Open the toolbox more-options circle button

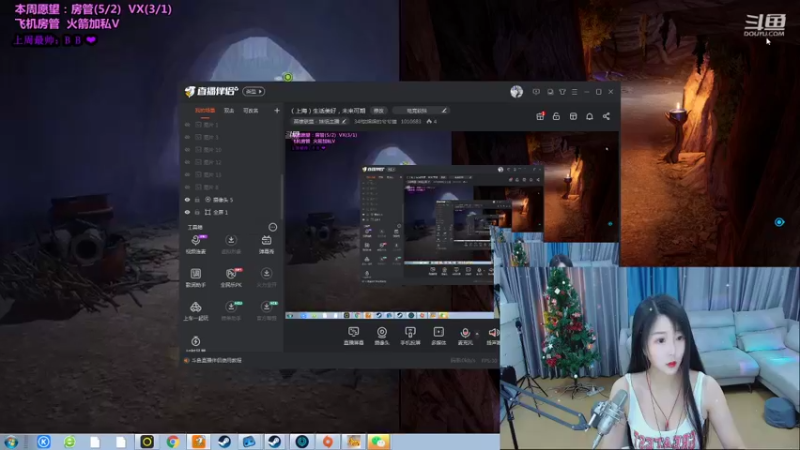click(273, 227)
